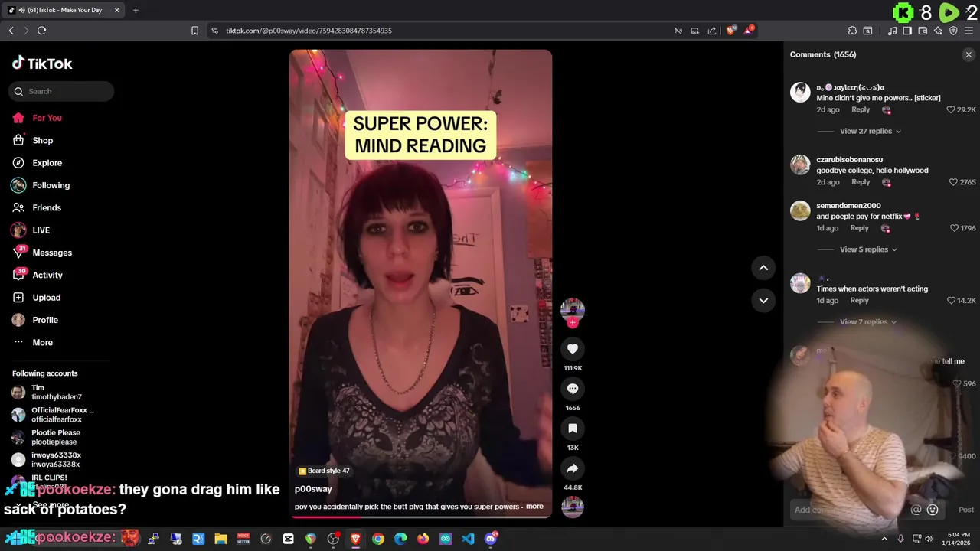Open File Explorer from the taskbar
Viewport: 980px width, 551px height.
pyautogui.click(x=220, y=539)
